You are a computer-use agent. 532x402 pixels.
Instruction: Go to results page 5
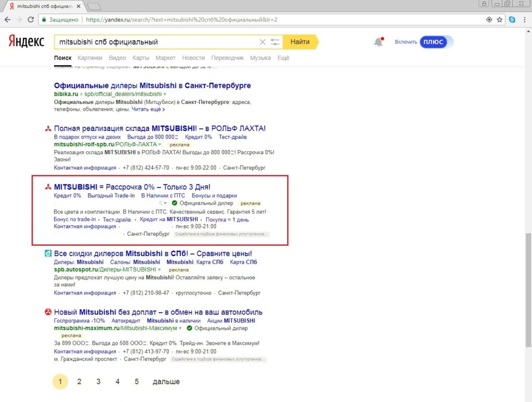click(137, 382)
